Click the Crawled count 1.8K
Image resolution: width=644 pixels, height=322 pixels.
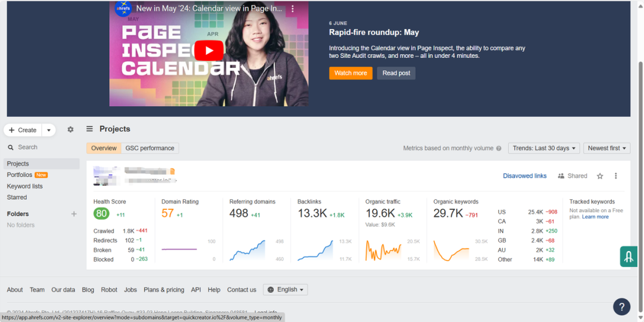click(x=129, y=231)
